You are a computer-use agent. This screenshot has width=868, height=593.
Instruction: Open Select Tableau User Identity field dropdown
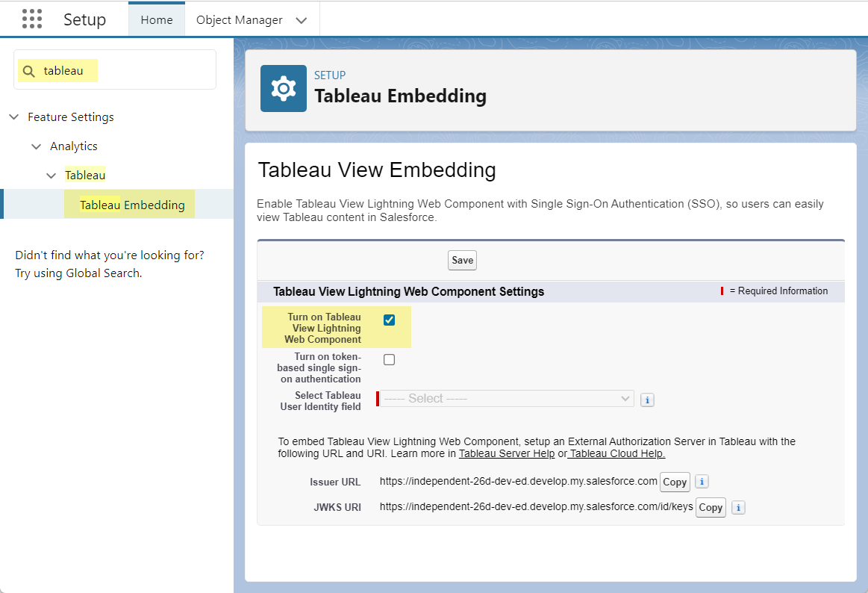click(508, 399)
